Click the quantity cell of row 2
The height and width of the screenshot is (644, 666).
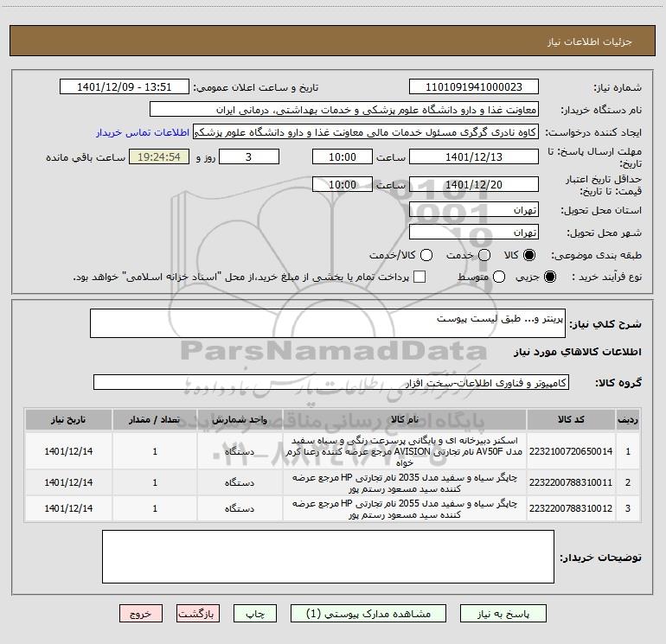(x=155, y=482)
